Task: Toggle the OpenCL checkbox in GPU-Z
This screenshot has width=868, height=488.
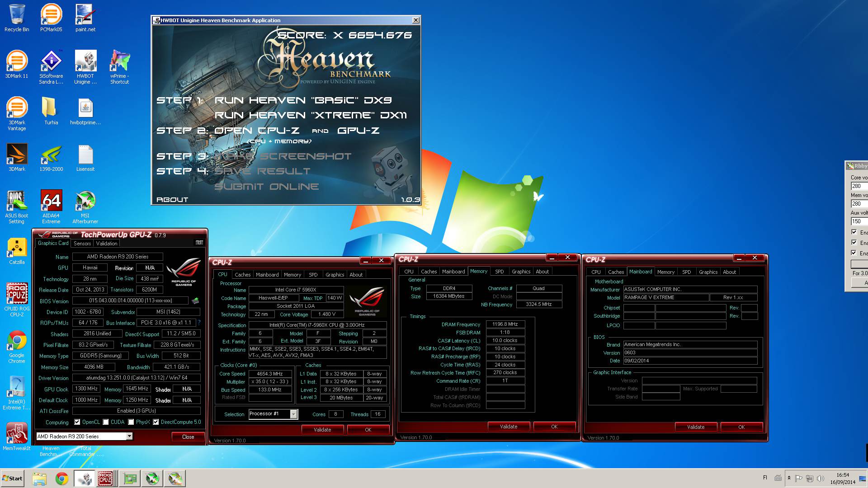Action: [77, 422]
